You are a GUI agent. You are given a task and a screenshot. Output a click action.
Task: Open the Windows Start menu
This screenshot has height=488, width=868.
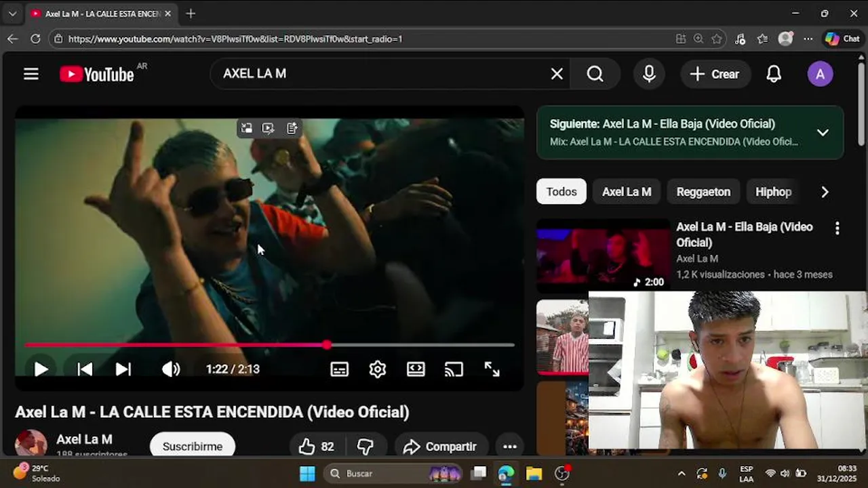coord(307,473)
